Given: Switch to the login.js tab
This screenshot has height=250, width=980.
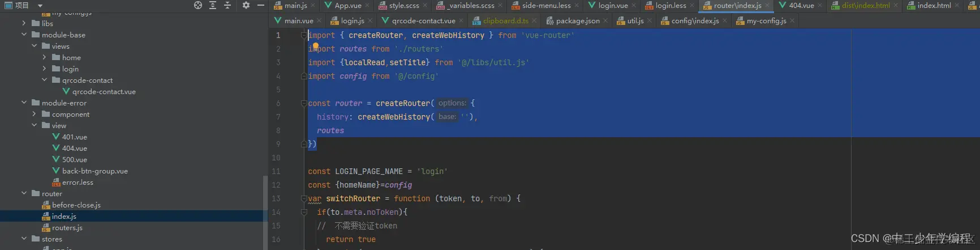Looking at the screenshot, I should pos(353,21).
